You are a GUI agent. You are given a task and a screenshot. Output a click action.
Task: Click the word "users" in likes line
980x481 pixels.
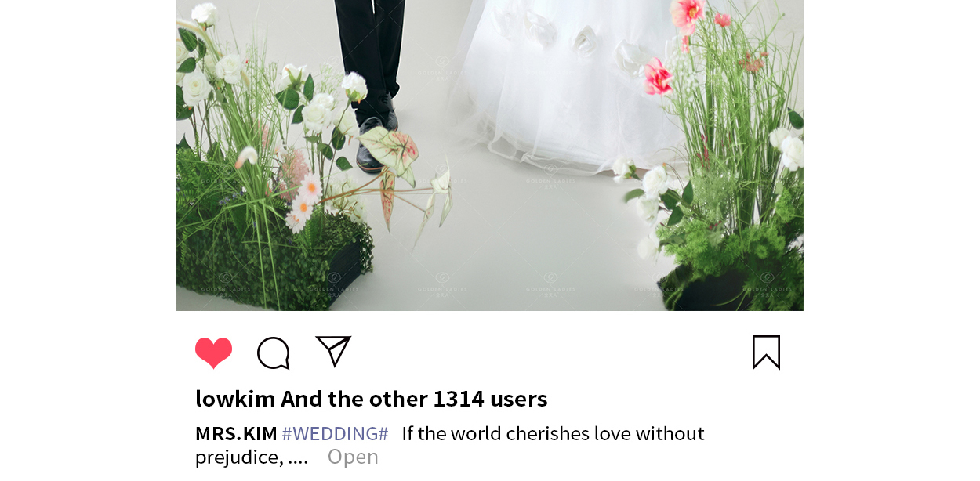point(519,399)
